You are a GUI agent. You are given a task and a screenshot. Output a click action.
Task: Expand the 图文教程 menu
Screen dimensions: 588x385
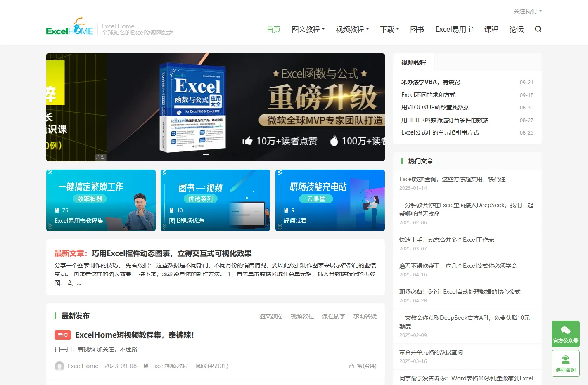[308, 29]
